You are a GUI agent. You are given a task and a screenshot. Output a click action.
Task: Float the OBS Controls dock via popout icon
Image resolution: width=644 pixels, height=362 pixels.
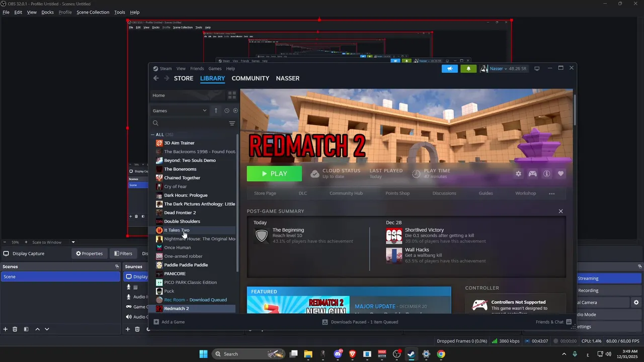tap(640, 267)
